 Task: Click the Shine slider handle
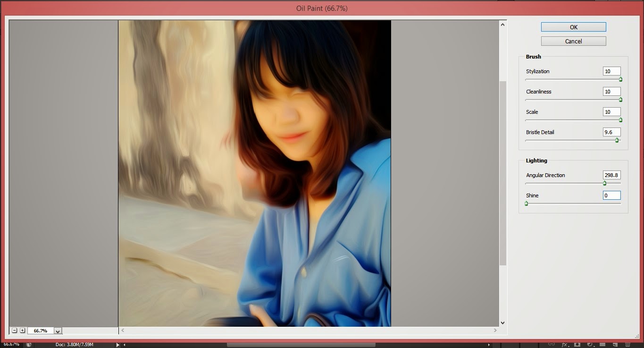526,203
